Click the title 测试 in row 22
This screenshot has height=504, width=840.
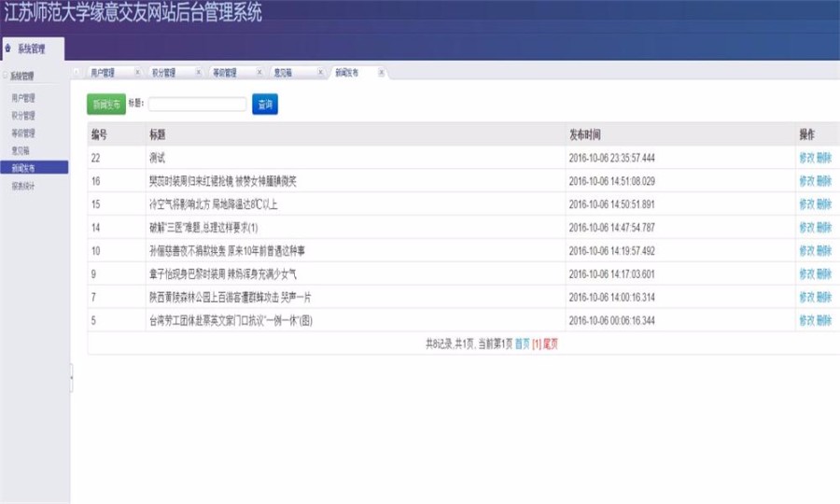click(158, 158)
